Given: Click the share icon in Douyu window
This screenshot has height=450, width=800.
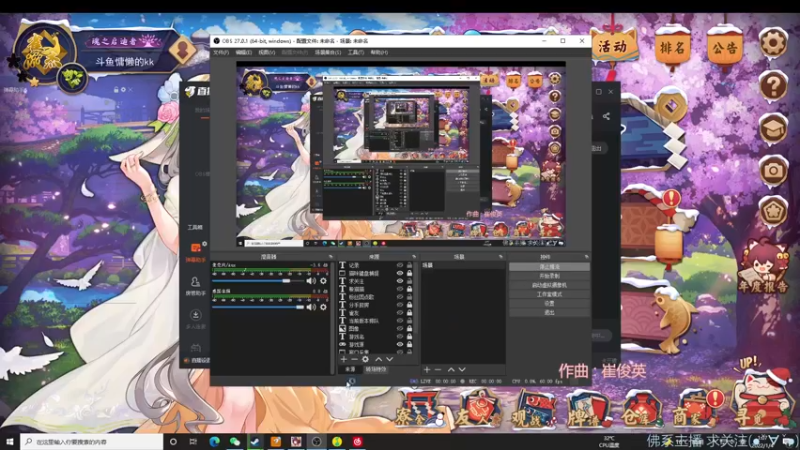Looking at the screenshot, I should click(x=606, y=116).
